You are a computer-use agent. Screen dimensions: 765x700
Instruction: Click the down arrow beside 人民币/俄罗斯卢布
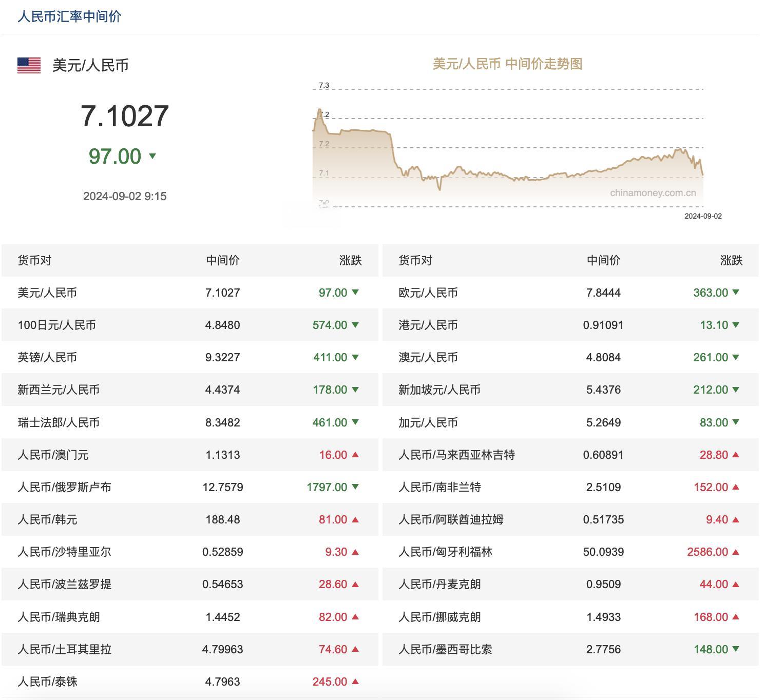[x=355, y=487]
